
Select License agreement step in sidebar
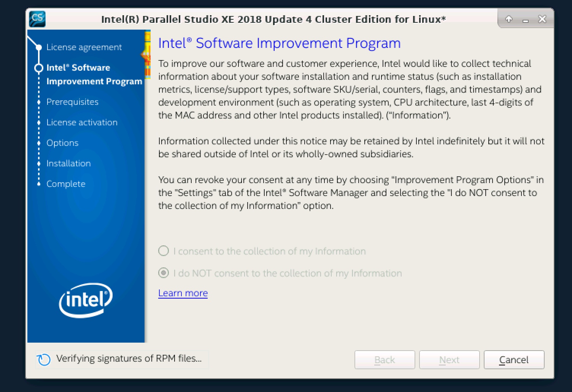(x=84, y=47)
